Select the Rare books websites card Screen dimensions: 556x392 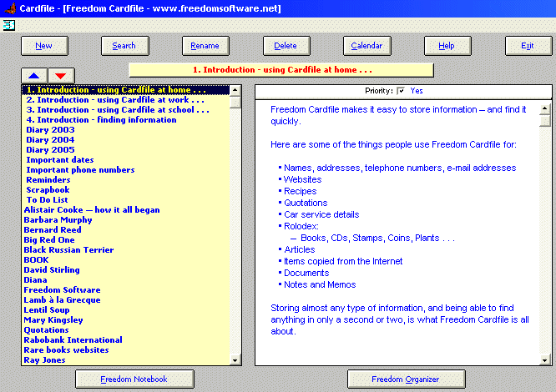point(125,349)
